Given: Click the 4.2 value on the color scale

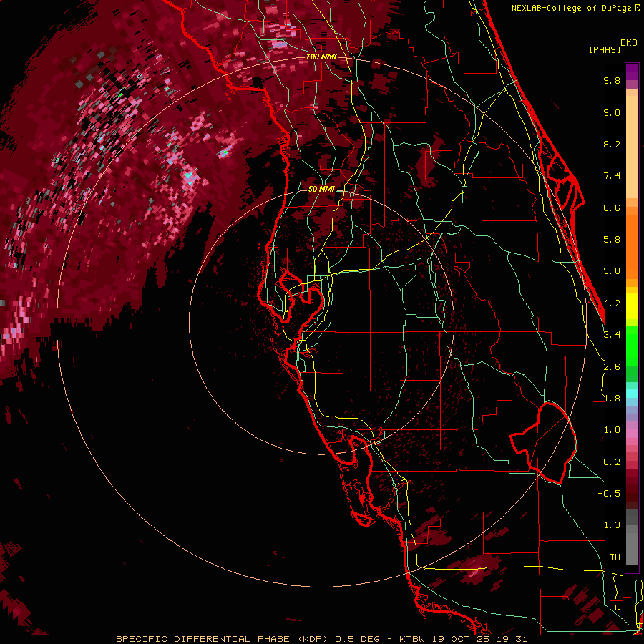Looking at the screenshot, I should 612,303.
